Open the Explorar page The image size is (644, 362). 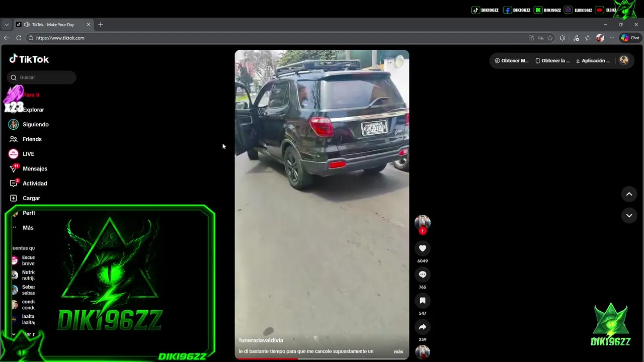click(x=33, y=110)
